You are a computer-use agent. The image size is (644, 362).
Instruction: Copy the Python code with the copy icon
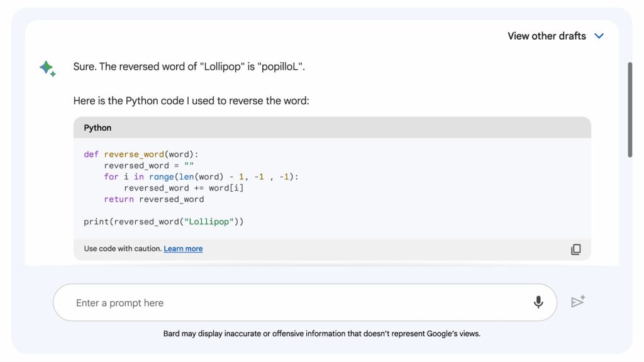pos(575,250)
